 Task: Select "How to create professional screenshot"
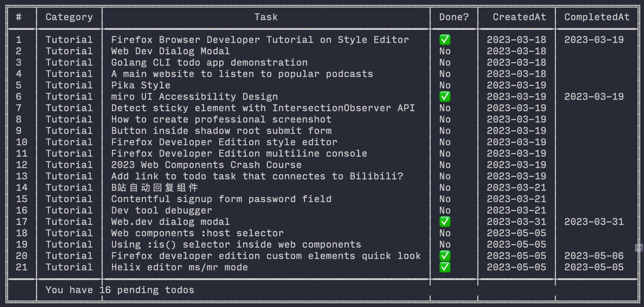221,119
